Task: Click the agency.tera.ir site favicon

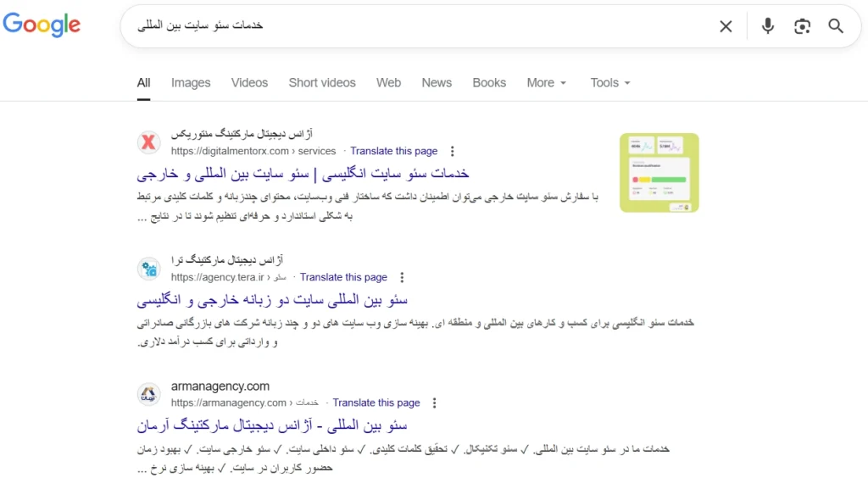Action: (x=148, y=269)
